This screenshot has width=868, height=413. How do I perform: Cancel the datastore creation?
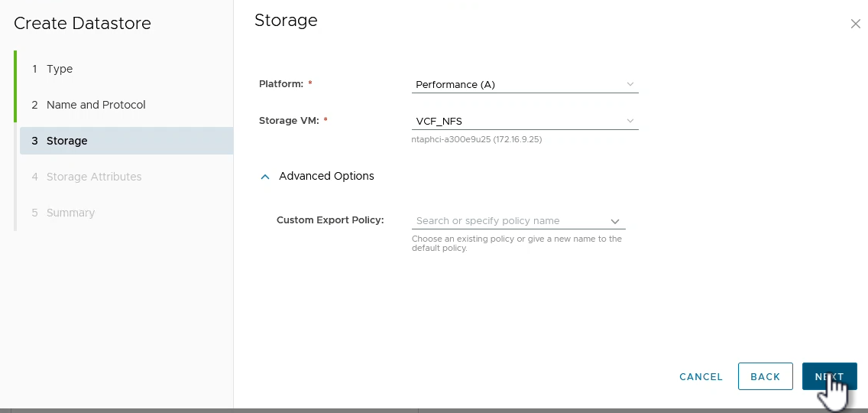(x=701, y=376)
